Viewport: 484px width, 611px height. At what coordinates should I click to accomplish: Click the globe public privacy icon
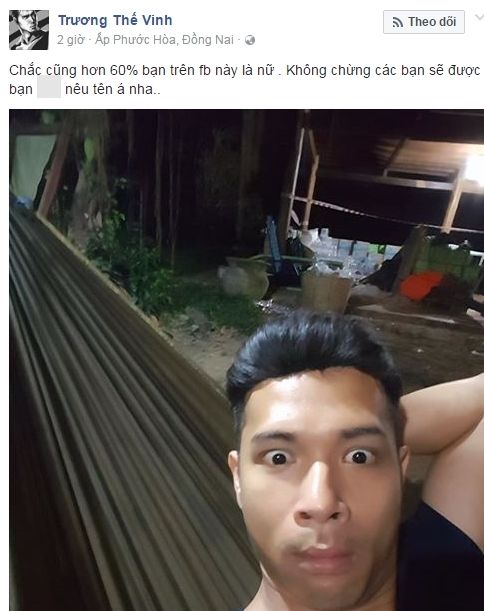(250, 40)
